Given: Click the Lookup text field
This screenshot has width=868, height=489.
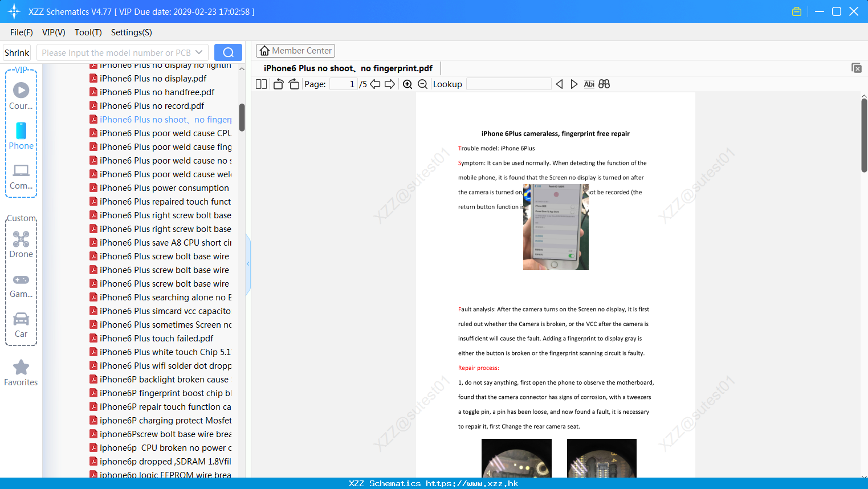Looking at the screenshot, I should [508, 84].
